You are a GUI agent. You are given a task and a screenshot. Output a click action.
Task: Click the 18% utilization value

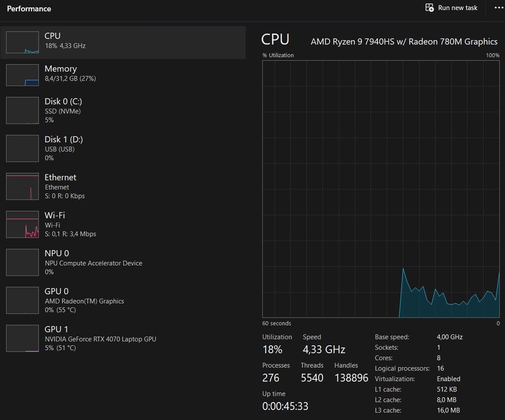point(272,349)
